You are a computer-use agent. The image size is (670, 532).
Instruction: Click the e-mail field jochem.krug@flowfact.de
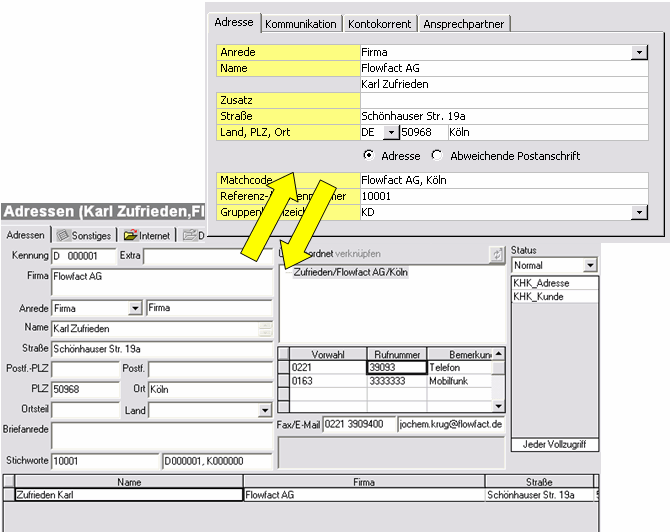point(451,424)
